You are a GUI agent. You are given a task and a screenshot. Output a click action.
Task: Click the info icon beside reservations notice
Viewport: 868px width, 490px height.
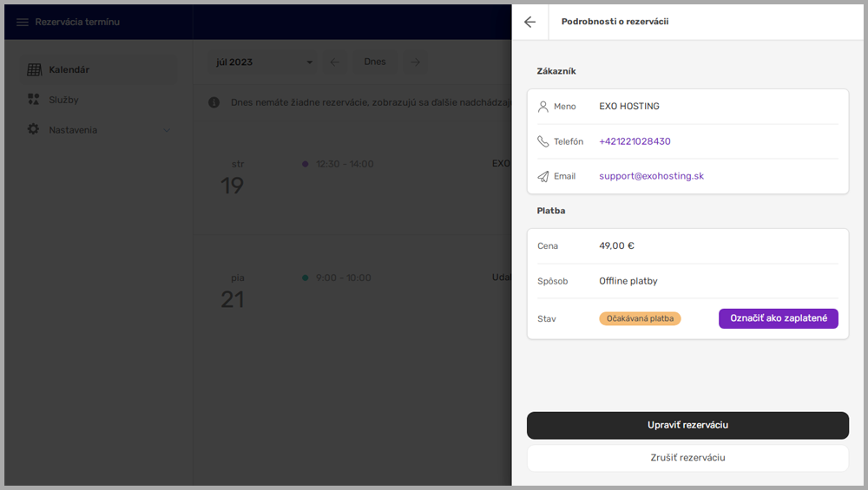pyautogui.click(x=214, y=102)
